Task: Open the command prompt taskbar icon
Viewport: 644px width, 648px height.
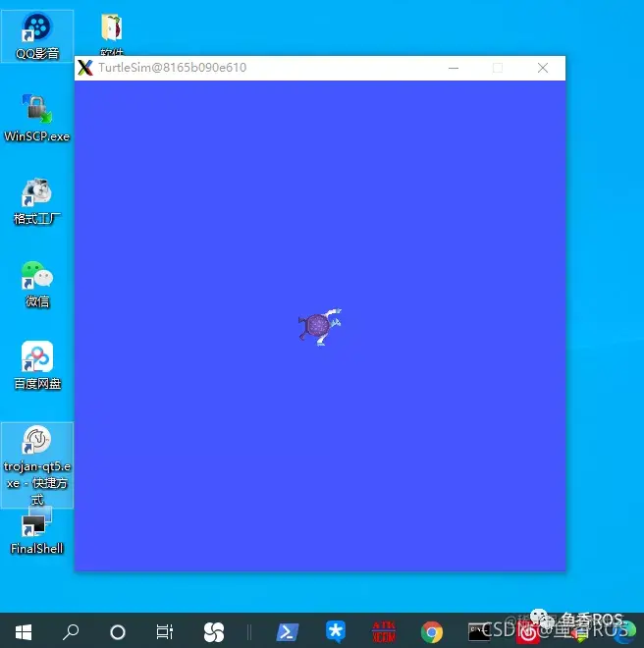Action: pos(479,632)
